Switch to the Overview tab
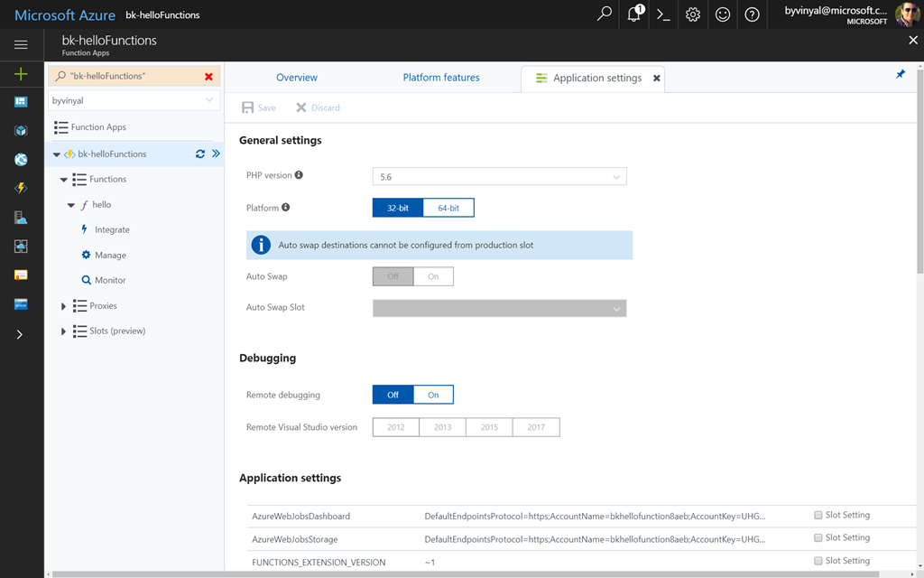This screenshot has width=924, height=578. (297, 78)
